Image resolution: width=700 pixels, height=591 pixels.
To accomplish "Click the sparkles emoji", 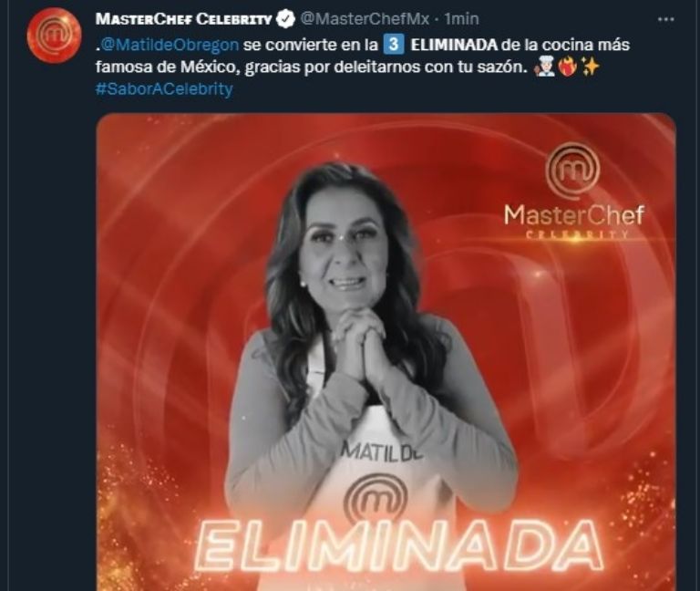I will click(x=590, y=67).
